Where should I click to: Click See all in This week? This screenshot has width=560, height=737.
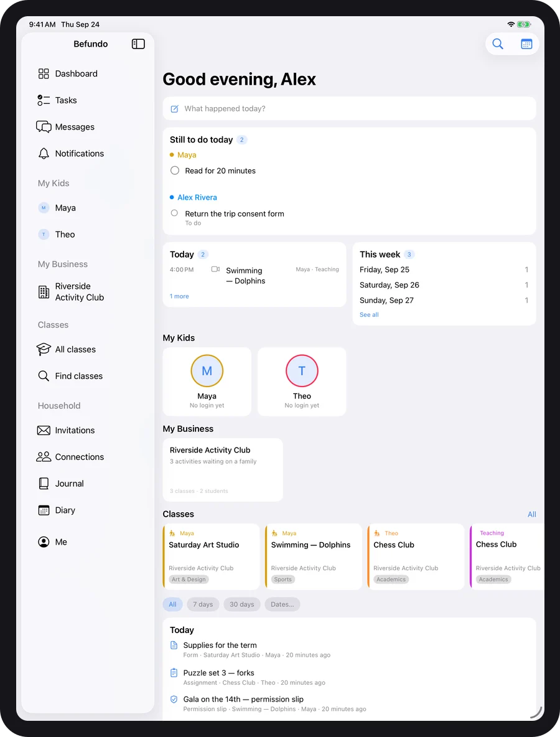pos(369,314)
